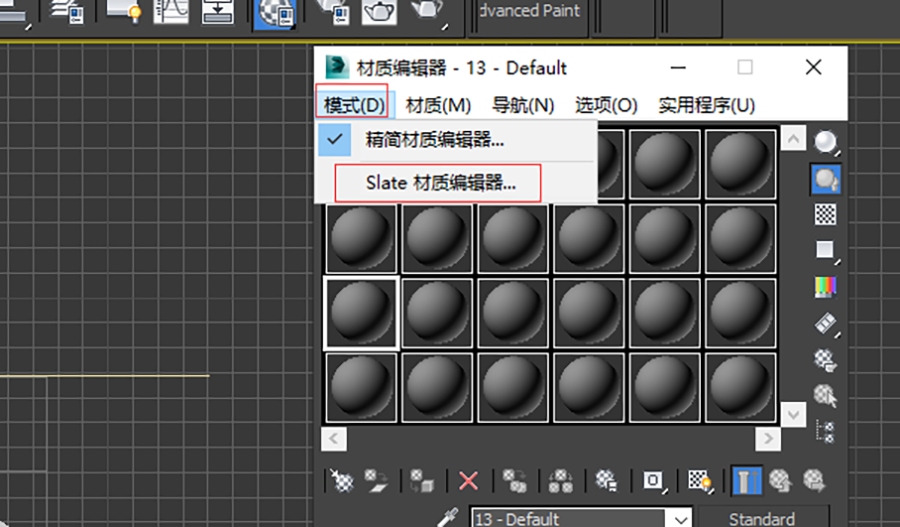
Task: Open the 导航(N) menu
Action: click(523, 105)
